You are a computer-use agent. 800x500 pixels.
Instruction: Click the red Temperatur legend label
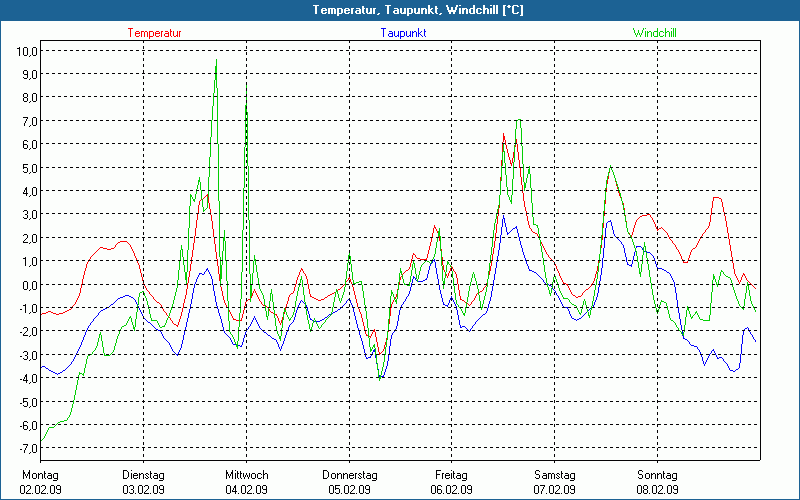[155, 33]
